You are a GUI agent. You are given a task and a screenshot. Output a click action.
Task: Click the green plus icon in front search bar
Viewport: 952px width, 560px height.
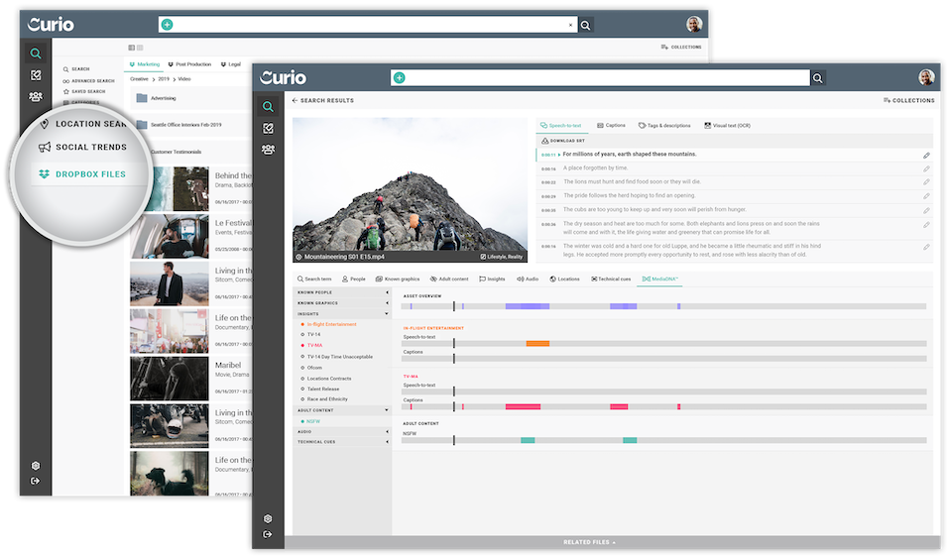[x=400, y=77]
